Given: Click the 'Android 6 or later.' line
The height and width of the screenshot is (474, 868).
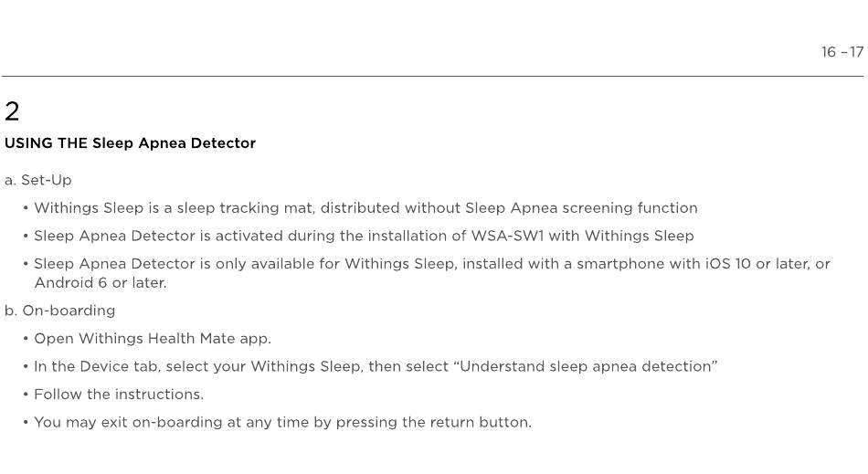Looking at the screenshot, I should 101,283.
